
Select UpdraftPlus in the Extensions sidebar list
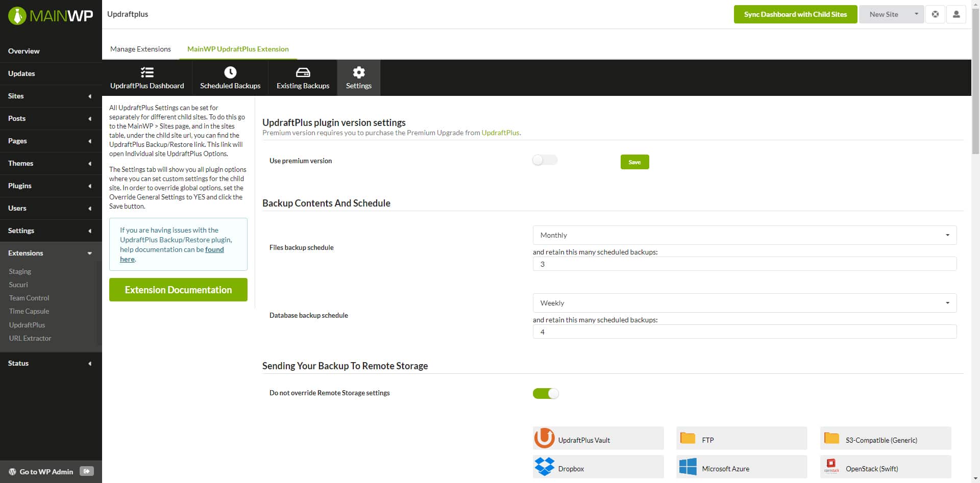click(27, 325)
